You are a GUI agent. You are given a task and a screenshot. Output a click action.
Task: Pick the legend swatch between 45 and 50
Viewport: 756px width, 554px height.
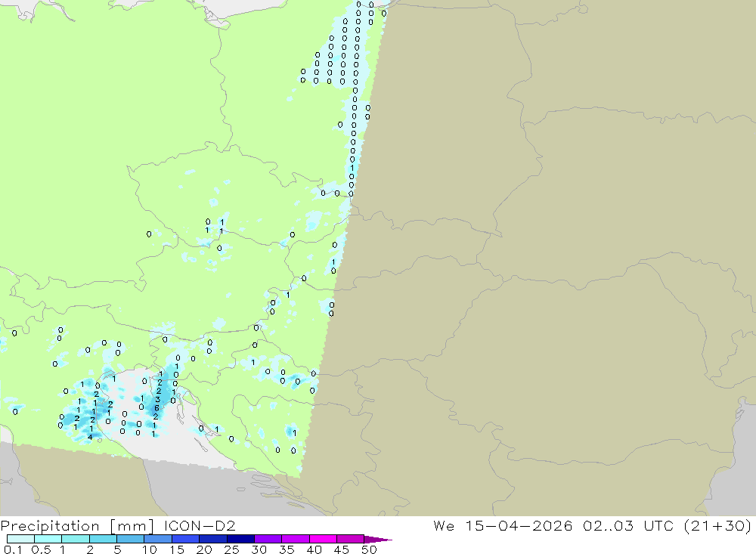point(350,539)
